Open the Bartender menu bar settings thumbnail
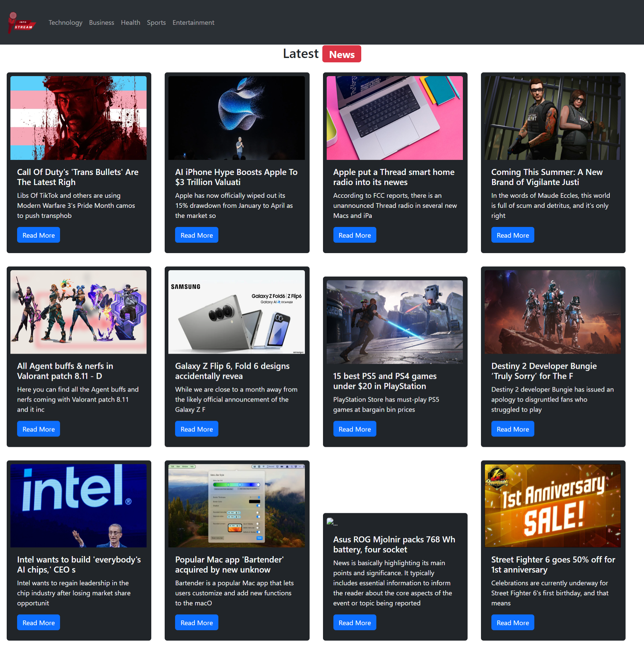Viewport: 644px width, 653px height. [236, 506]
